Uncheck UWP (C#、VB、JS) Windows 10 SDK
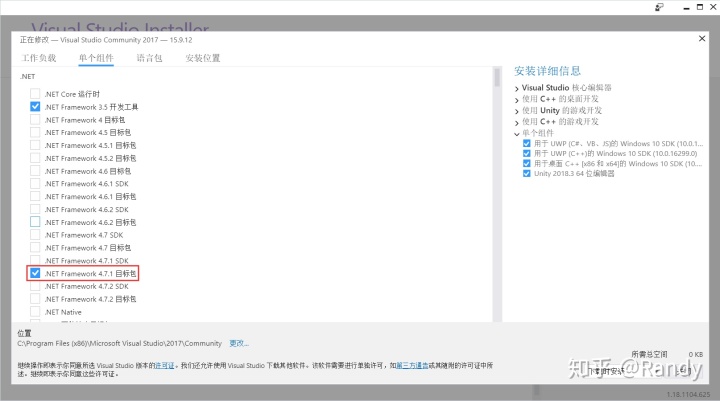 (x=527, y=143)
